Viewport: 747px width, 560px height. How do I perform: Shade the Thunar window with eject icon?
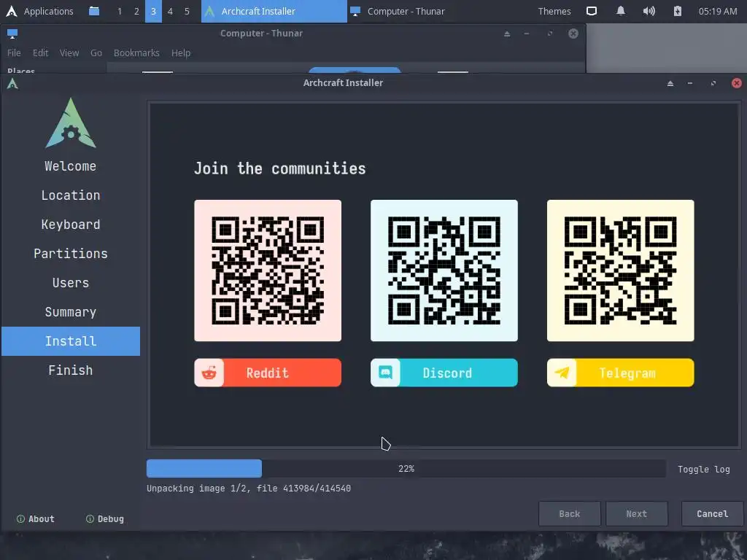coord(507,34)
